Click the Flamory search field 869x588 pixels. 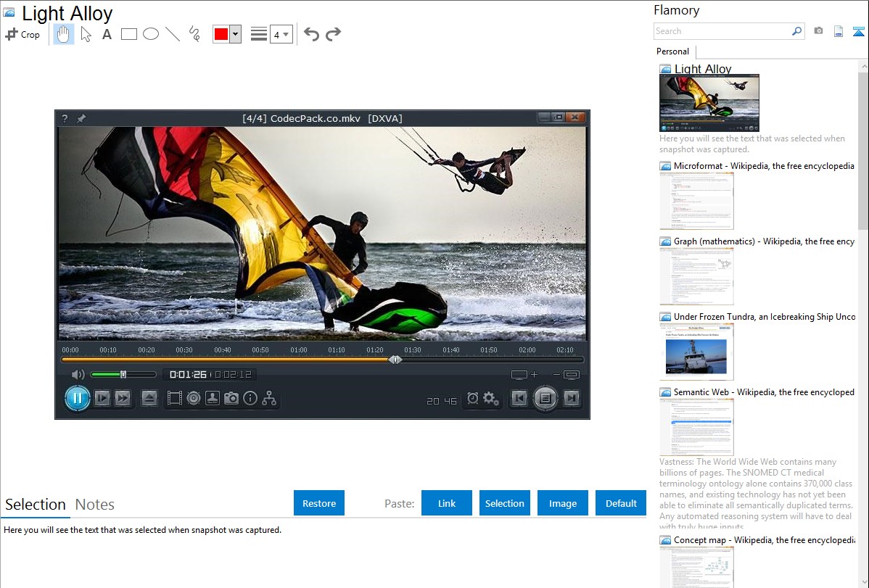coord(722,31)
